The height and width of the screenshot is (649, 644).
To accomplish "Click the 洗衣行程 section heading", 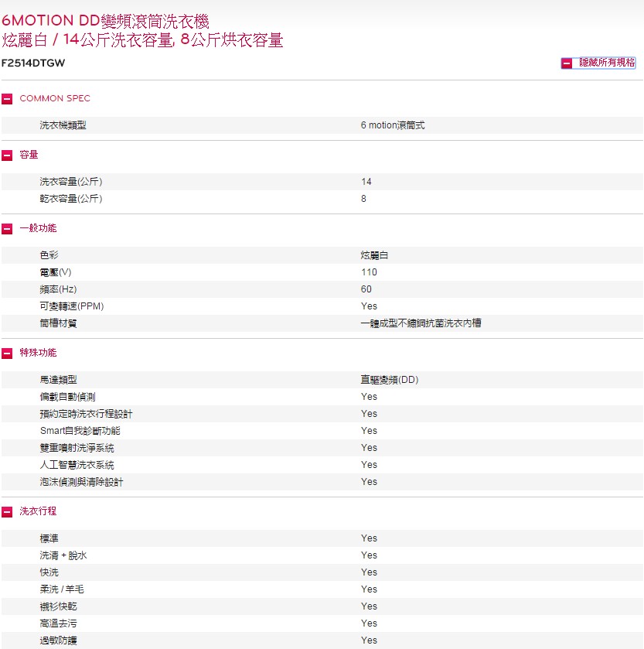I will click(x=38, y=511).
